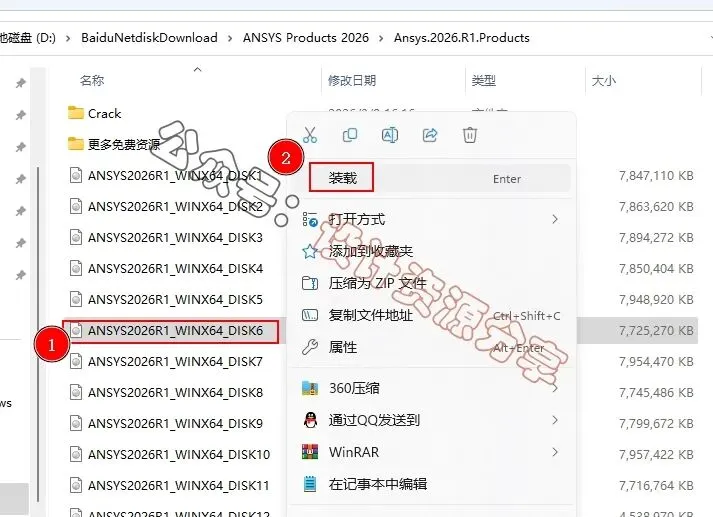The image size is (713, 517).
Task: Open the 打开方式 submenu
Action: coord(432,220)
